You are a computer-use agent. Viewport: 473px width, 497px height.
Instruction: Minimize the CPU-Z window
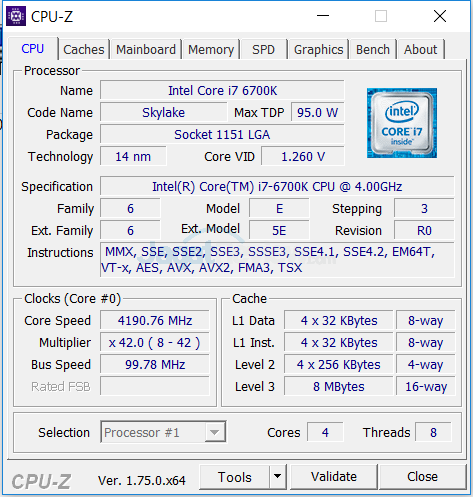[x=323, y=16]
